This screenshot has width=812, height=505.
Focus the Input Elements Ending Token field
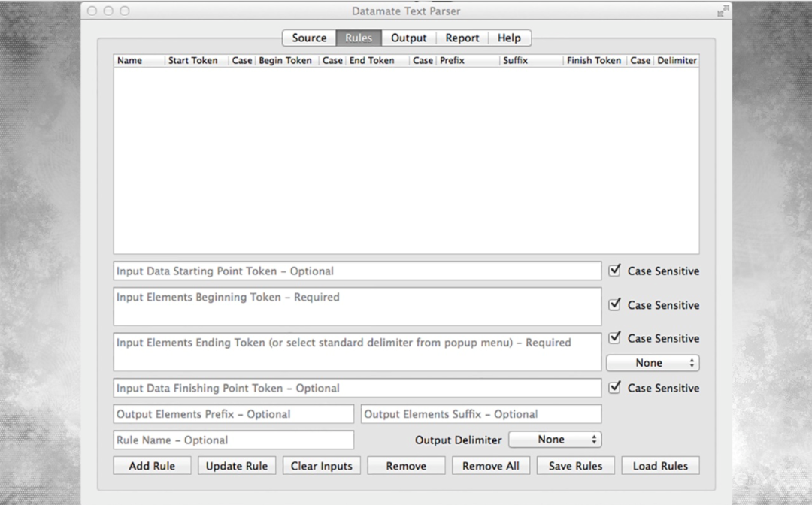357,352
